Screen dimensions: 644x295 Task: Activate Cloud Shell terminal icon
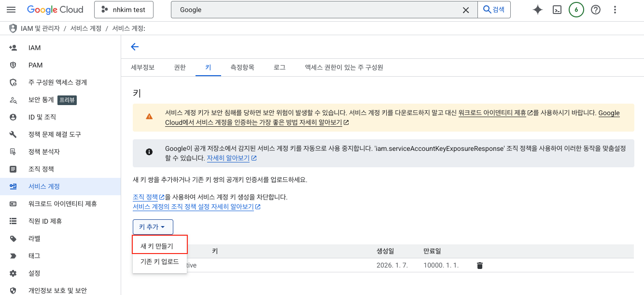point(557,10)
